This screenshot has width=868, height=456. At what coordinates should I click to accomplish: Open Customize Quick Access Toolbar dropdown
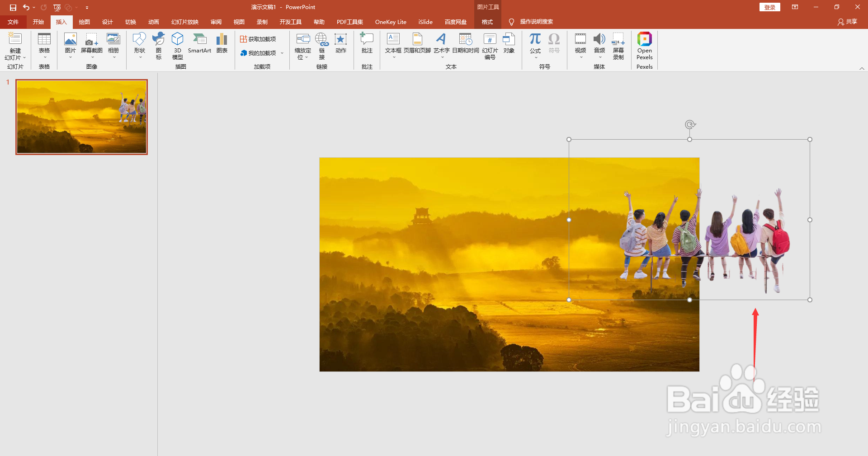[87, 8]
